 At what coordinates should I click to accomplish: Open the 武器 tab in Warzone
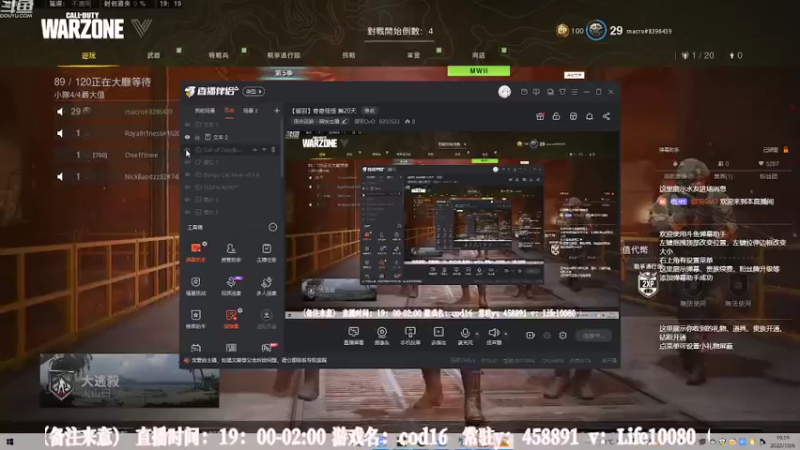click(x=154, y=55)
